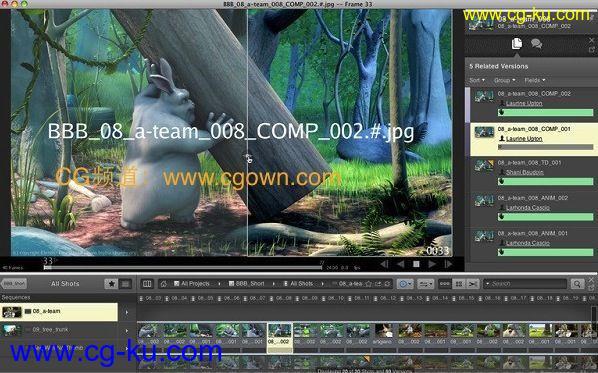The width and height of the screenshot is (598, 373).
Task: Click green status bar of COMP_002
Action: point(545,112)
